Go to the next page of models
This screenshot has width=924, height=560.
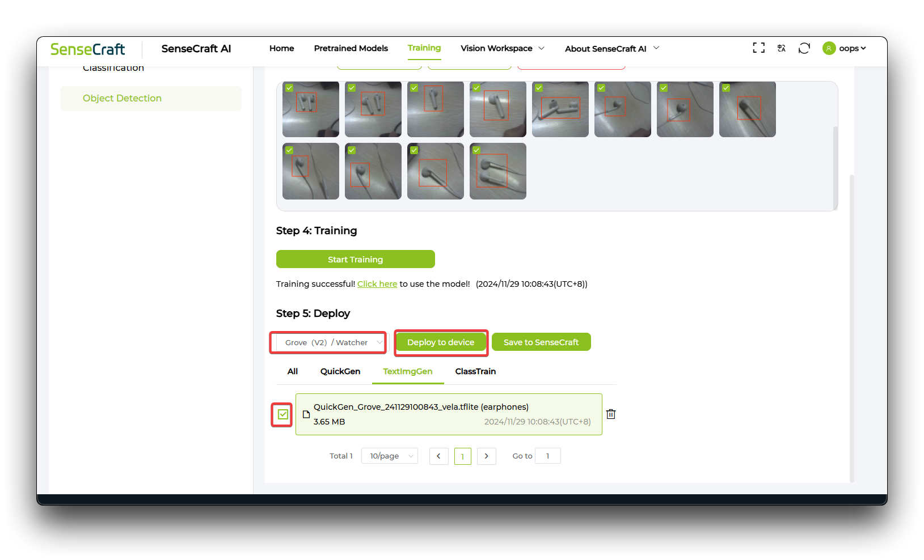coord(486,456)
